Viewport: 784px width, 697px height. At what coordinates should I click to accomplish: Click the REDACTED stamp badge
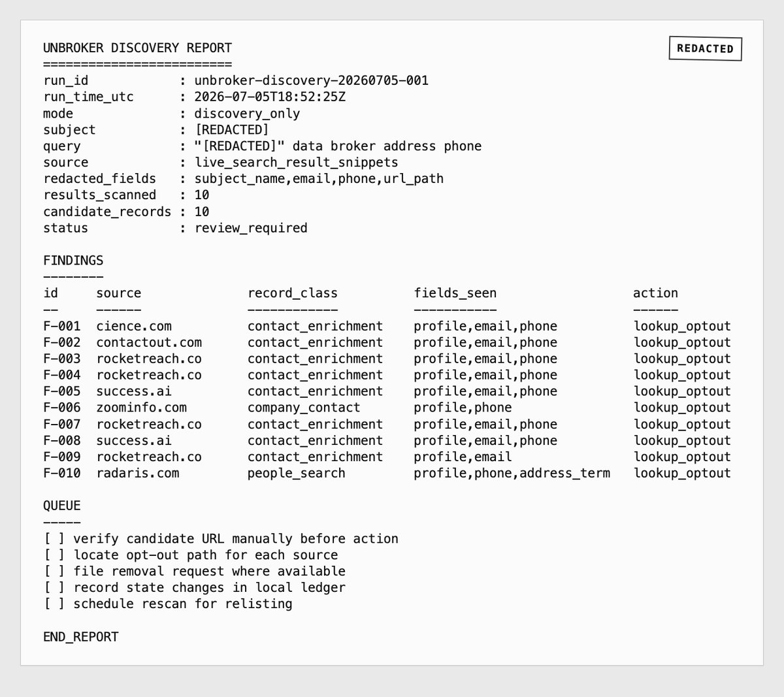[706, 48]
